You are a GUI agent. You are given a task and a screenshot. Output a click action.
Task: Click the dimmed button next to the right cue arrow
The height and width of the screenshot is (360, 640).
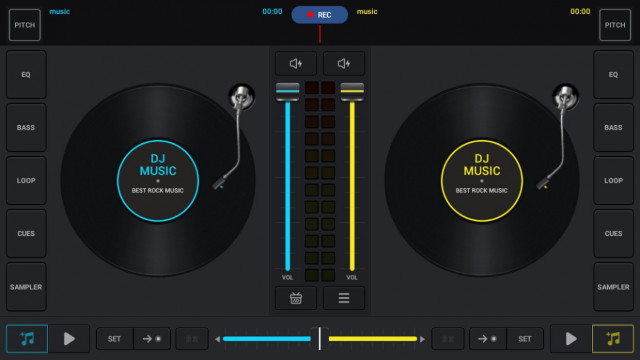[448, 339]
